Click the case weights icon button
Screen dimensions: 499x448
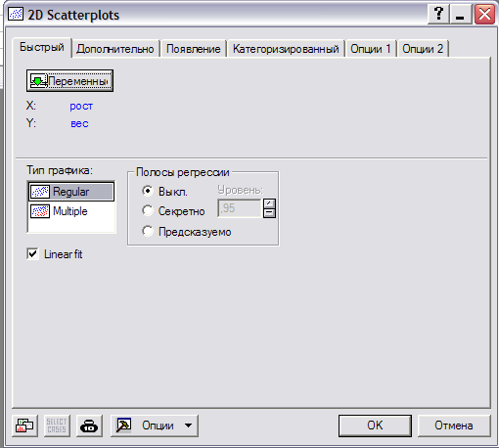click(89, 426)
